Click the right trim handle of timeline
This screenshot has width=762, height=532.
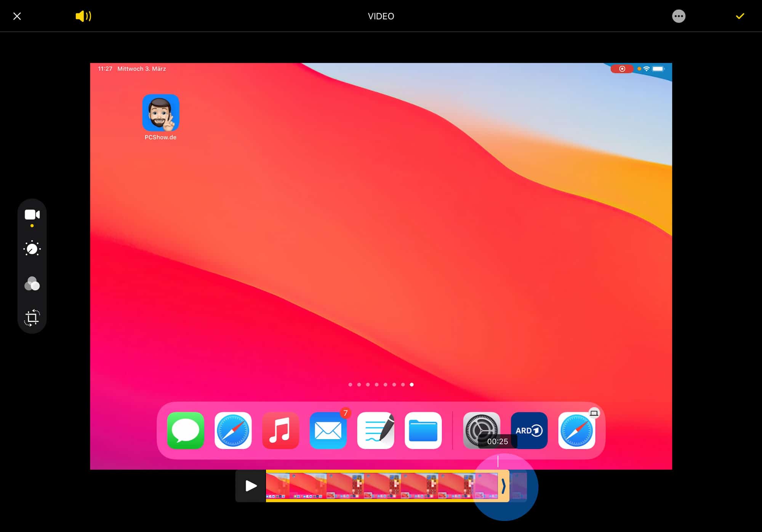[503, 486]
